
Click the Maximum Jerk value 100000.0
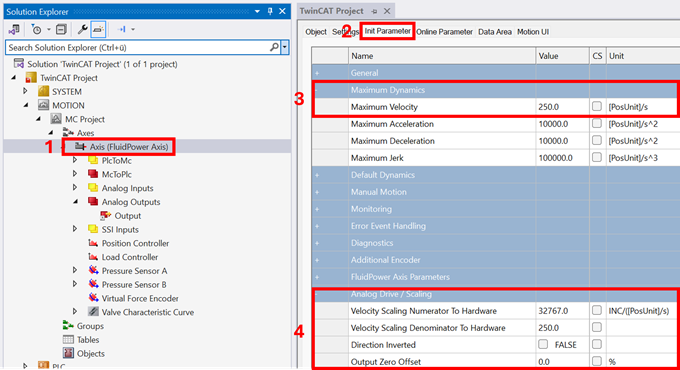[x=562, y=158]
